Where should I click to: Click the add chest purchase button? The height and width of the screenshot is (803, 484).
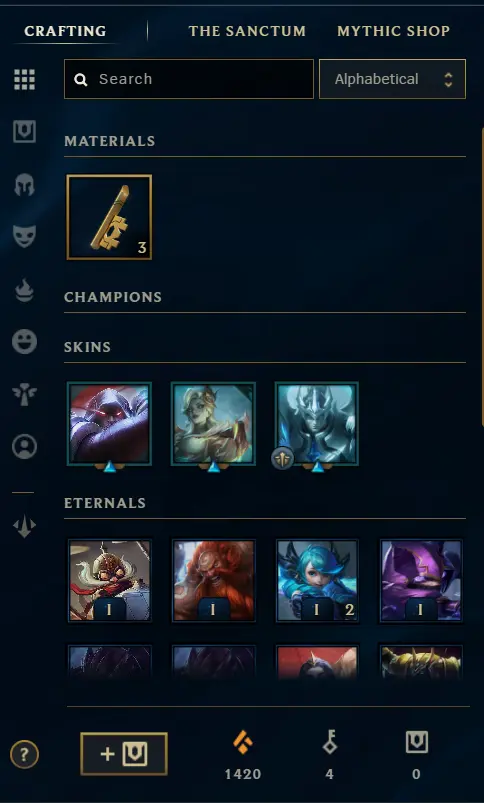[x=124, y=754]
